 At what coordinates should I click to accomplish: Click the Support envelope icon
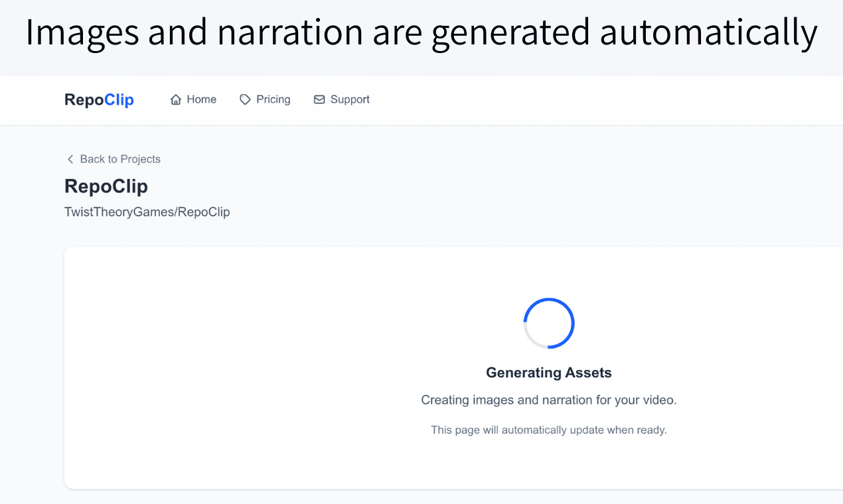click(x=319, y=99)
